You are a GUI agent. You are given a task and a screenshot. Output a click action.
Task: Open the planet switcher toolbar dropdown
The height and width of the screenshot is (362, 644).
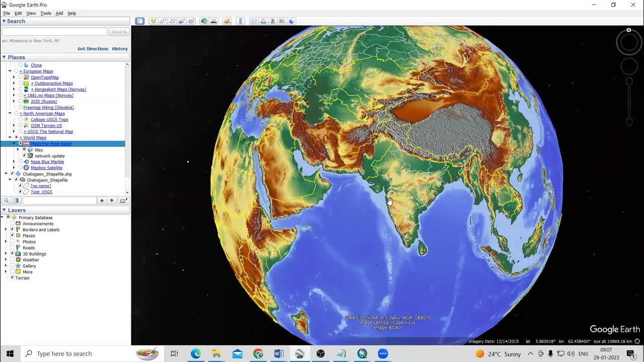(227, 21)
